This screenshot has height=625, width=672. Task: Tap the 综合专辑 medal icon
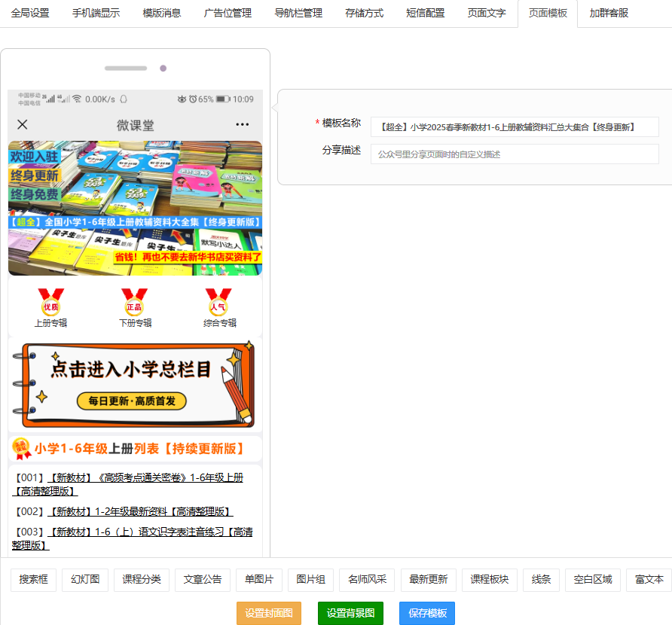219,303
